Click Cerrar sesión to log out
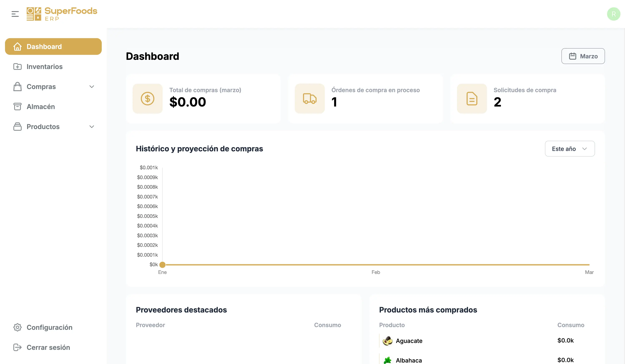 (x=48, y=347)
